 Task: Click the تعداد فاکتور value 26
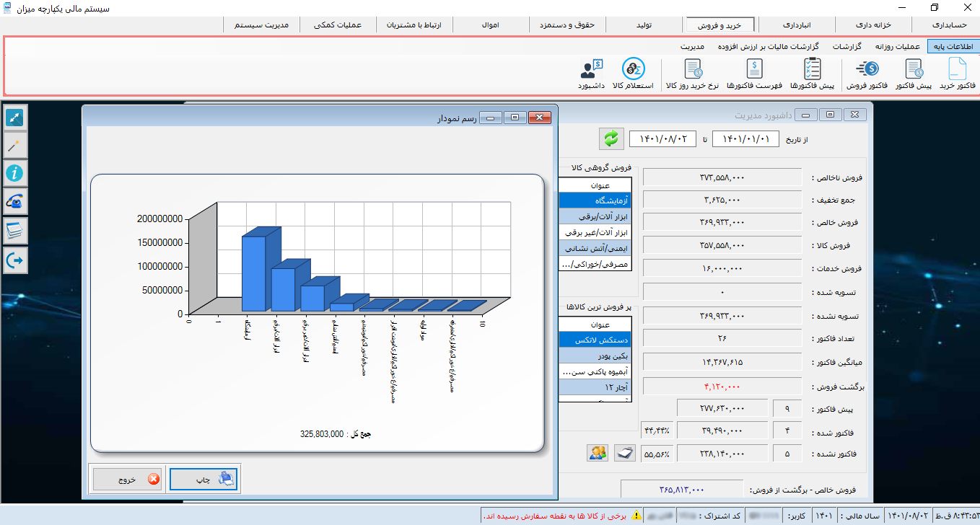coord(722,338)
